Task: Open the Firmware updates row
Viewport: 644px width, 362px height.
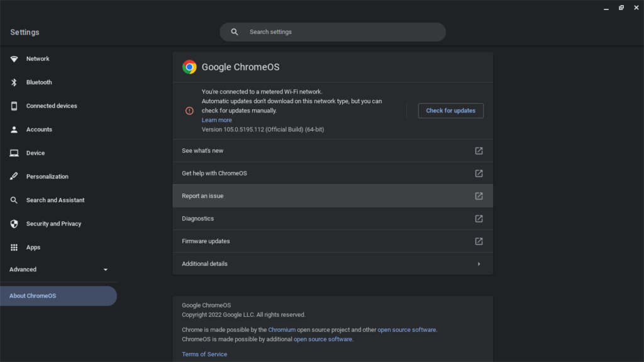Action: (x=333, y=241)
